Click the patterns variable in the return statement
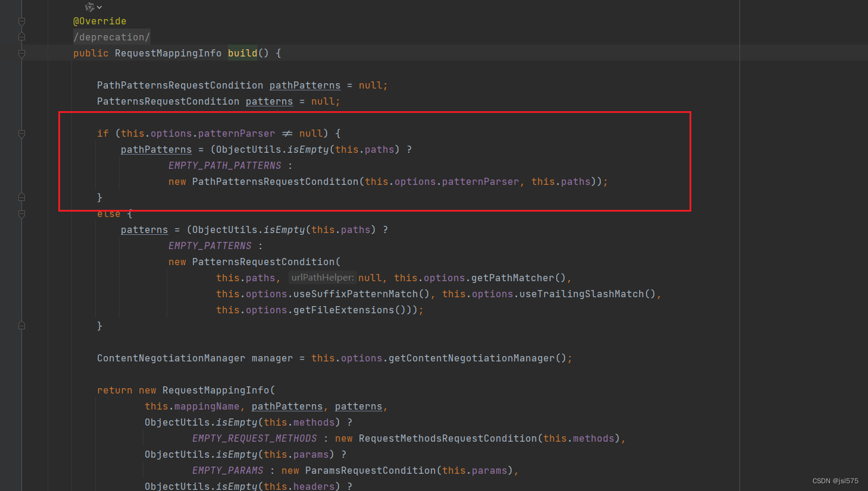 358,406
